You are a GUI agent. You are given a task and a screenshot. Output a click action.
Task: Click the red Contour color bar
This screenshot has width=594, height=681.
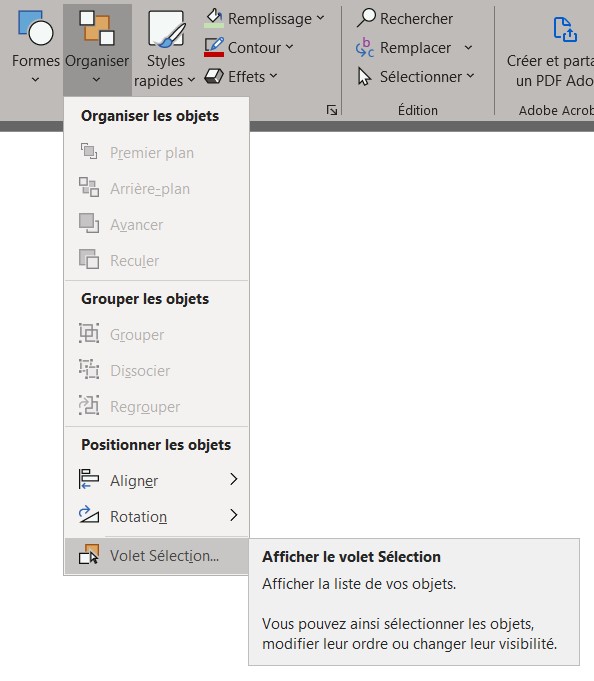pos(214,54)
